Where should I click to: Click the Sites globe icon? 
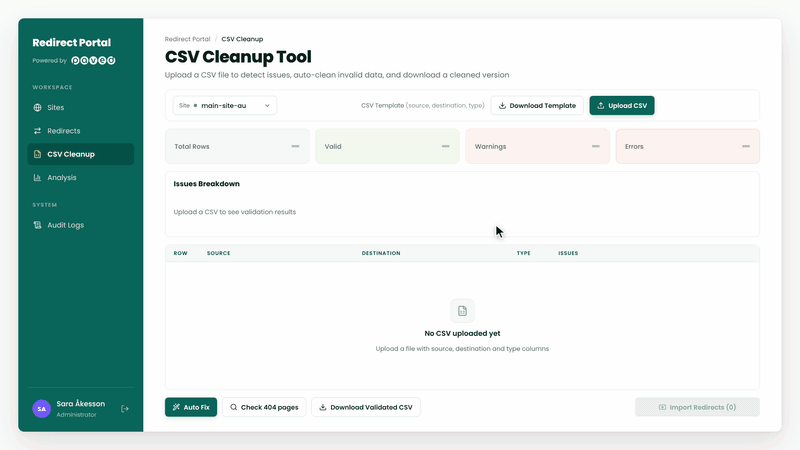pyautogui.click(x=37, y=108)
